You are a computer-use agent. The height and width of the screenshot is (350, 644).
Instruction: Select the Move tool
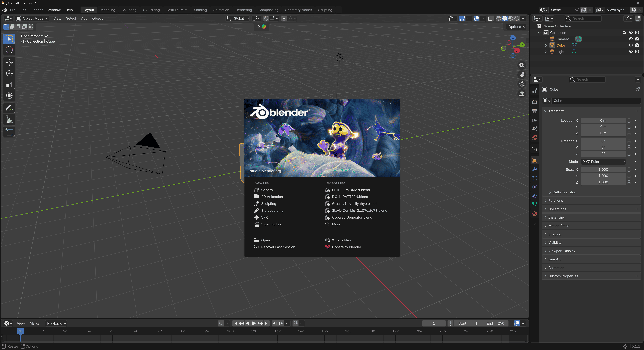click(9, 63)
